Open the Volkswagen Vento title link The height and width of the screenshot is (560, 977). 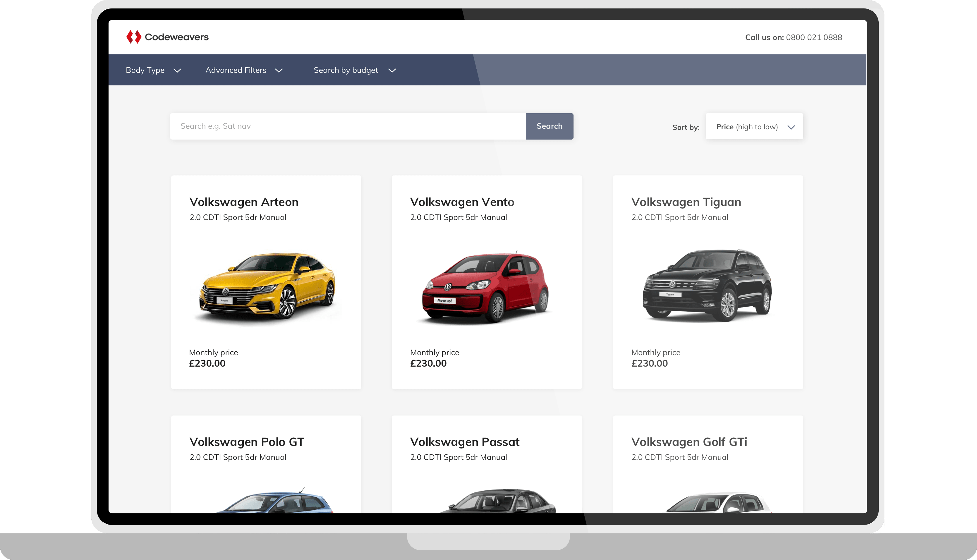(462, 202)
